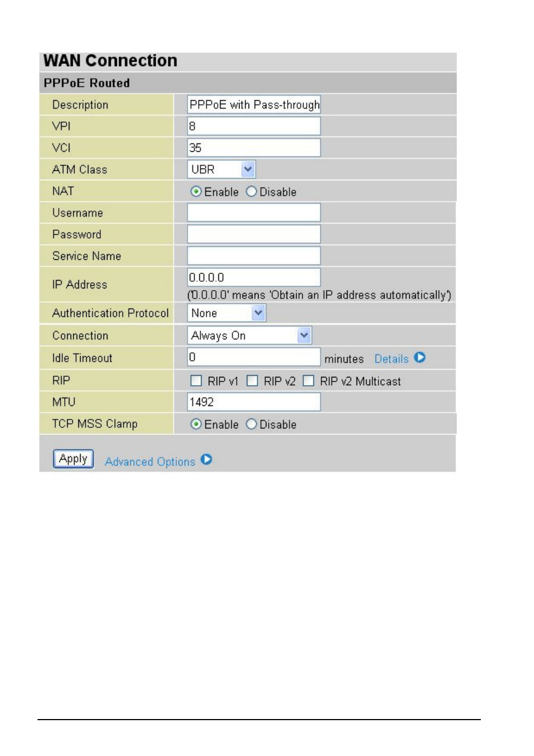This screenshot has height=756, width=534.
Task: Click the 'PPPoE Routed' section heading
Action: coord(87,83)
